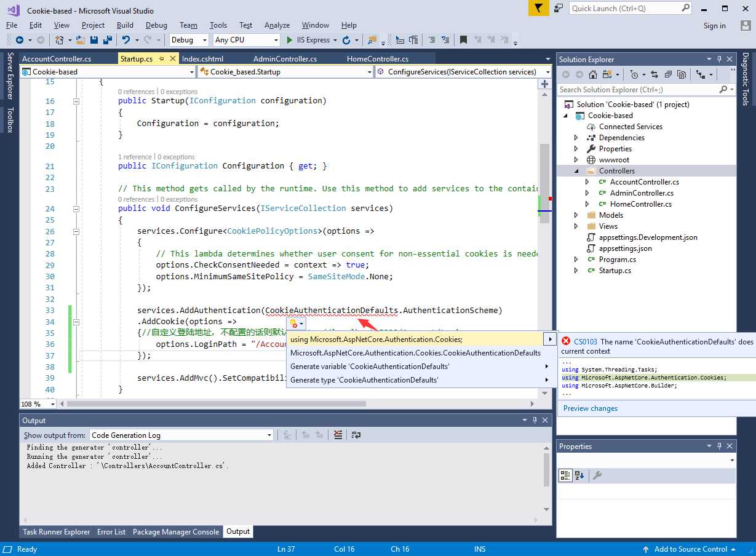Toggle the pin on the Startup.cs tab
Viewport: 756px width, 556px height.
coord(161,58)
